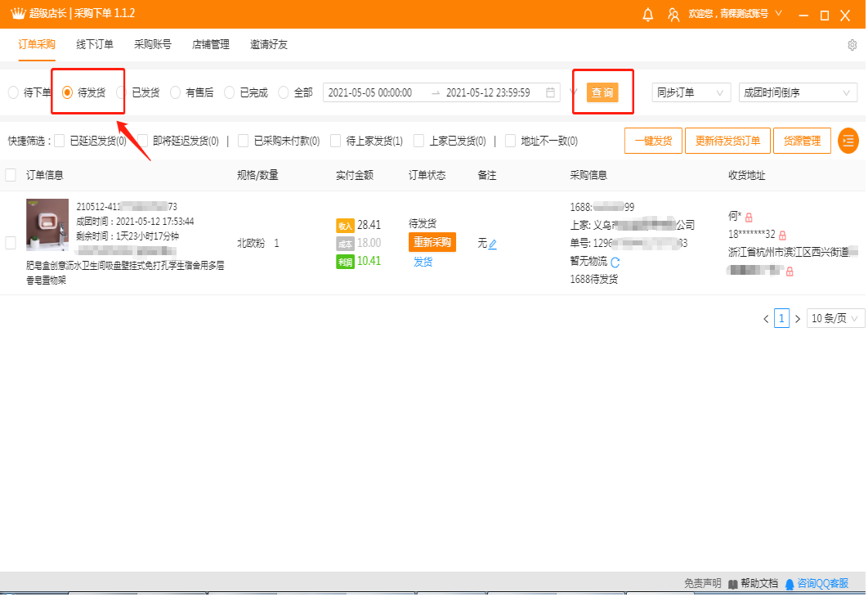Edit the order remark pencil icon
The width and height of the screenshot is (868, 597).
(x=493, y=244)
